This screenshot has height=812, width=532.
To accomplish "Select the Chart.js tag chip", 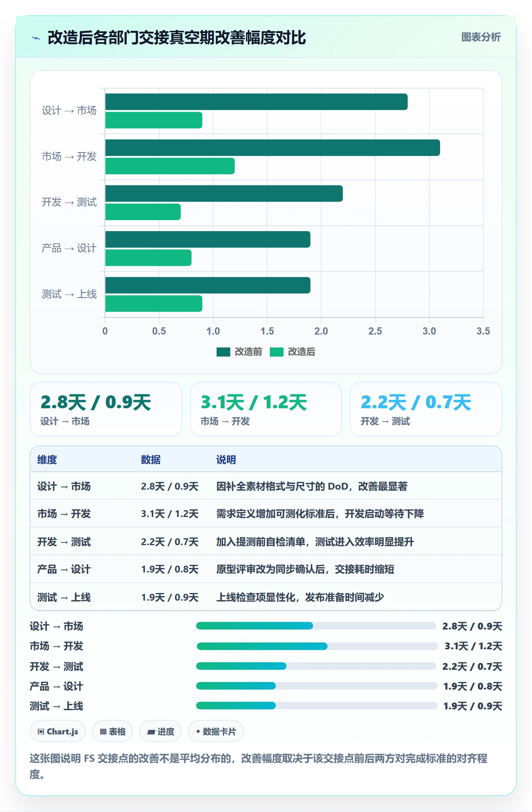I will 58,731.
